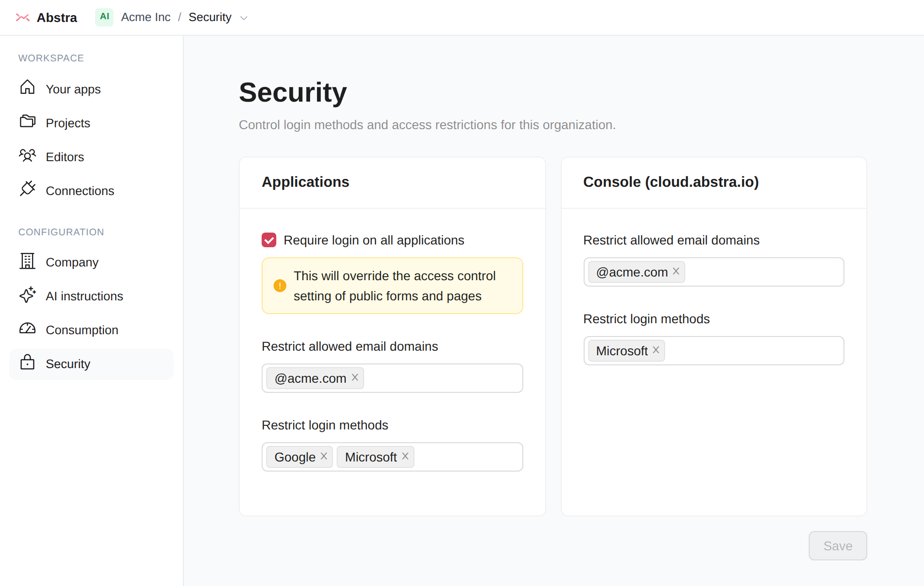Screen dimensions: 924x586
Task: Expand the Security breadcrumb dropdown chevron
Action: 244,18
